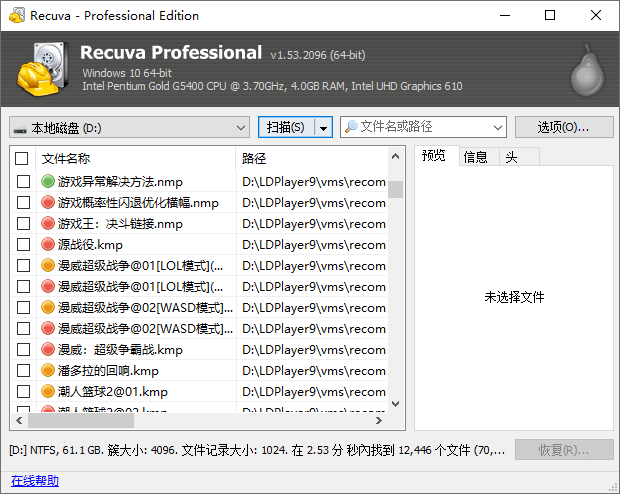This screenshot has height=494, width=620.
Task: Click the Recuva hard hat drive logo
Action: click(x=42, y=69)
